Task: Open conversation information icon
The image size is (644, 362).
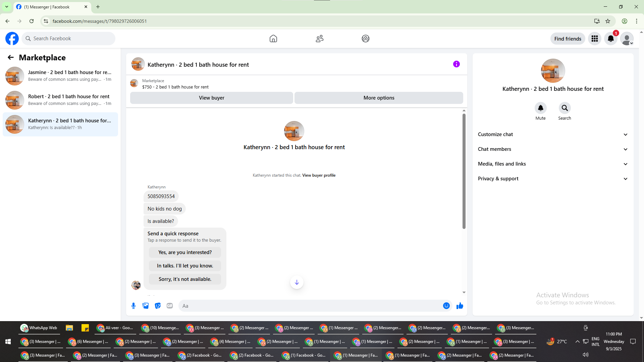Action: point(457,64)
